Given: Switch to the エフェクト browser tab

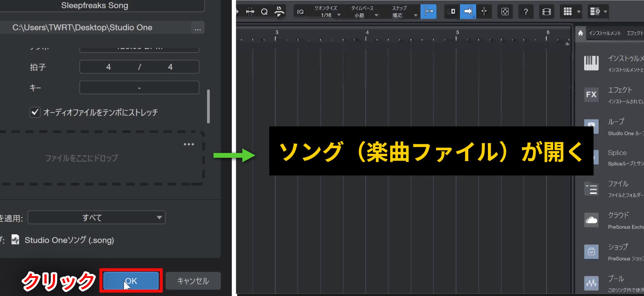Looking at the screenshot, I should coord(635,33).
